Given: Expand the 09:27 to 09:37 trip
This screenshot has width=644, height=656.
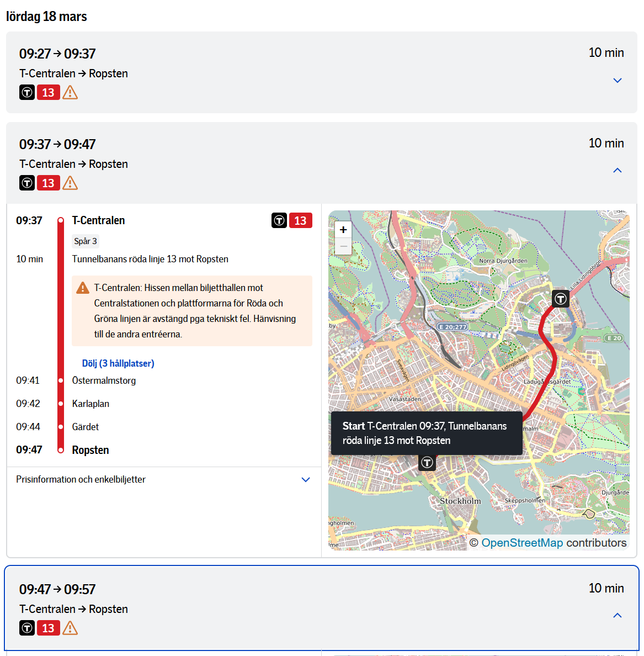Looking at the screenshot, I should (x=617, y=81).
